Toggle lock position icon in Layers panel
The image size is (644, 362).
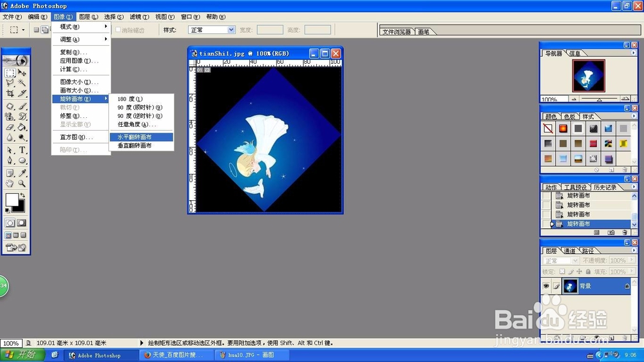tap(579, 272)
